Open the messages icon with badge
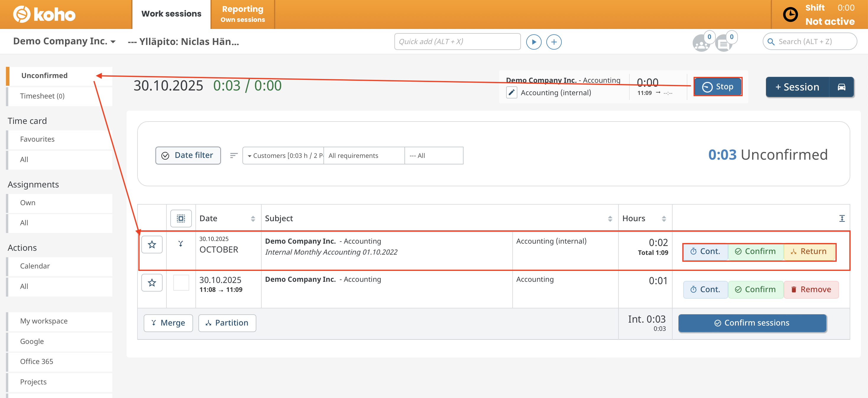868x398 pixels. point(723,43)
